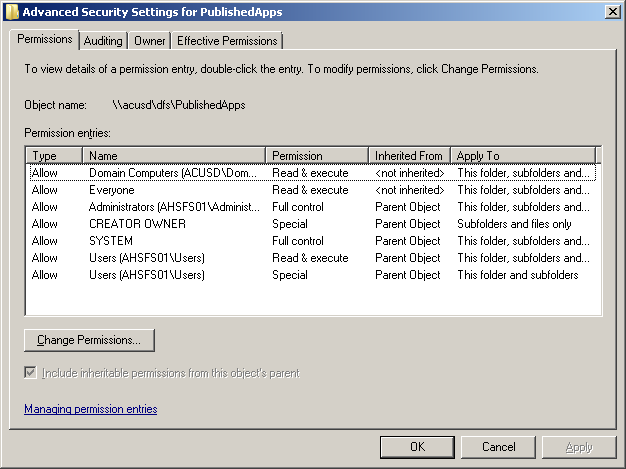Select the SYSTEM permission entry

click(313, 241)
